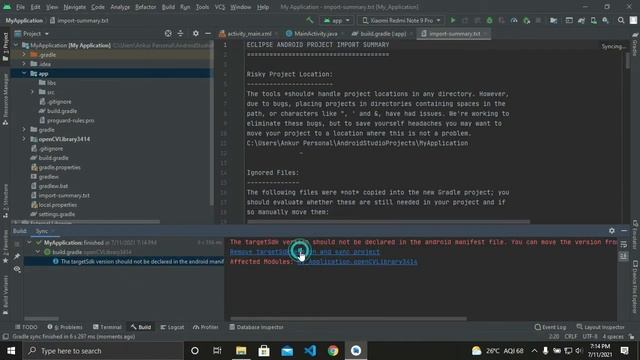Open AVD Manager phone icon in toolbar
The image size is (640, 360).
click(593, 20)
